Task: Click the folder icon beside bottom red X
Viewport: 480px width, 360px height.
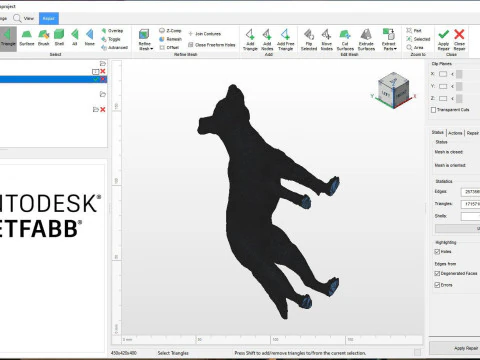Action: click(x=96, y=109)
